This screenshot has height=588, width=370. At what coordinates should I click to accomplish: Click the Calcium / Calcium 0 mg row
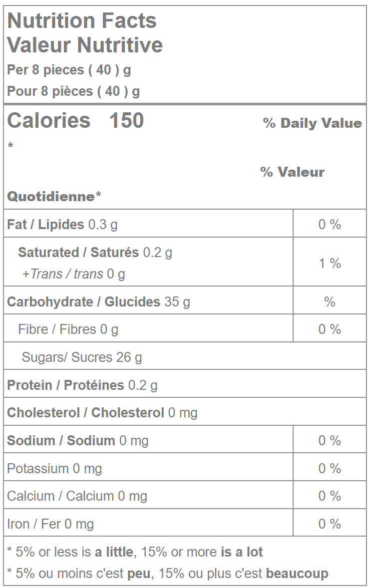click(x=77, y=496)
